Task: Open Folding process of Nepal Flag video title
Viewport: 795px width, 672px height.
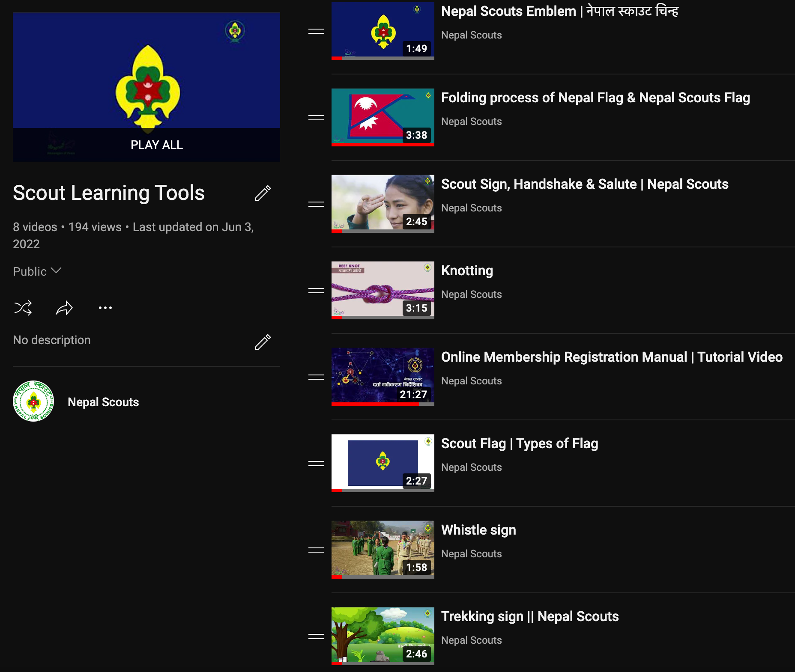Action: tap(595, 98)
